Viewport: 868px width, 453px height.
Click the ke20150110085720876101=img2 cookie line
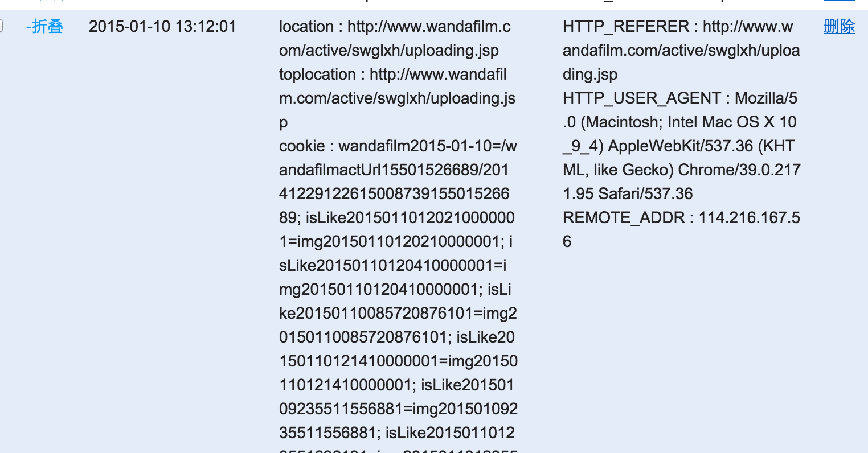[398, 314]
